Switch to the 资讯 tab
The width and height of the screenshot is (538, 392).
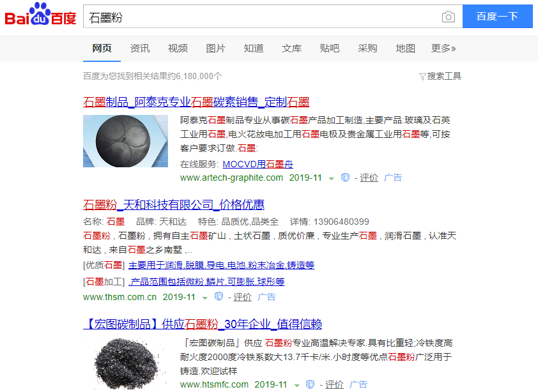[140, 49]
